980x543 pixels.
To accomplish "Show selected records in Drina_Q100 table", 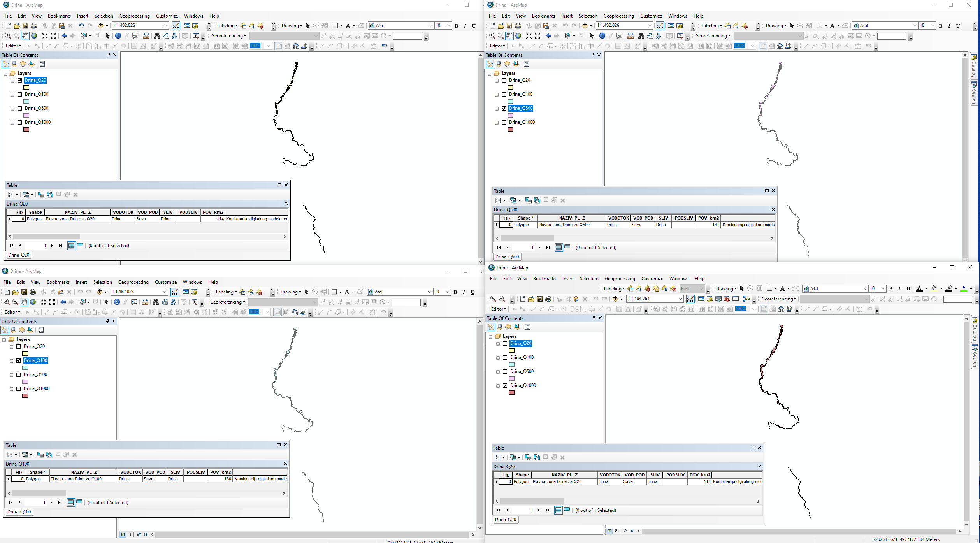I will pyautogui.click(x=79, y=502).
